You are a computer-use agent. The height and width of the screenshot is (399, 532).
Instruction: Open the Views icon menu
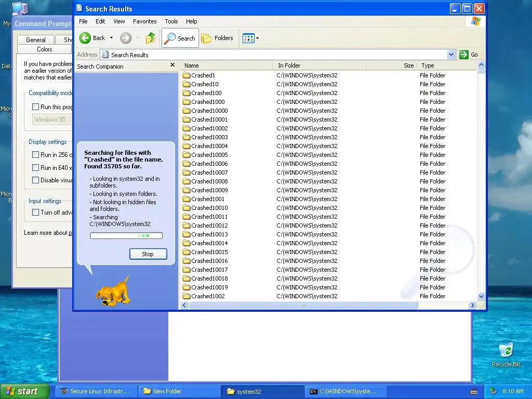(x=248, y=38)
